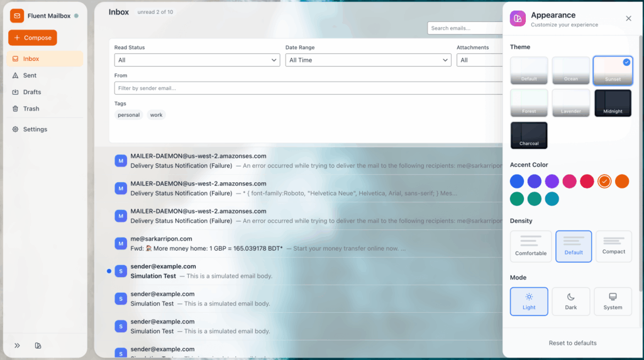
Task: Select the Comfortable density option
Action: coord(531,246)
